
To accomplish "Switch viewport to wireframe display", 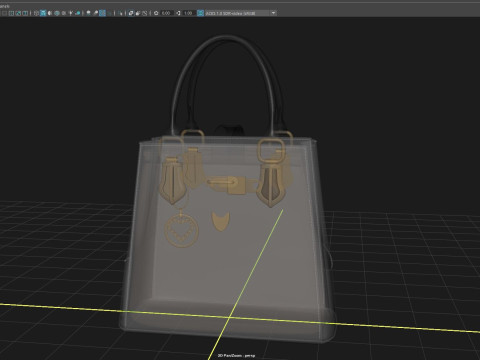I will 36,13.
